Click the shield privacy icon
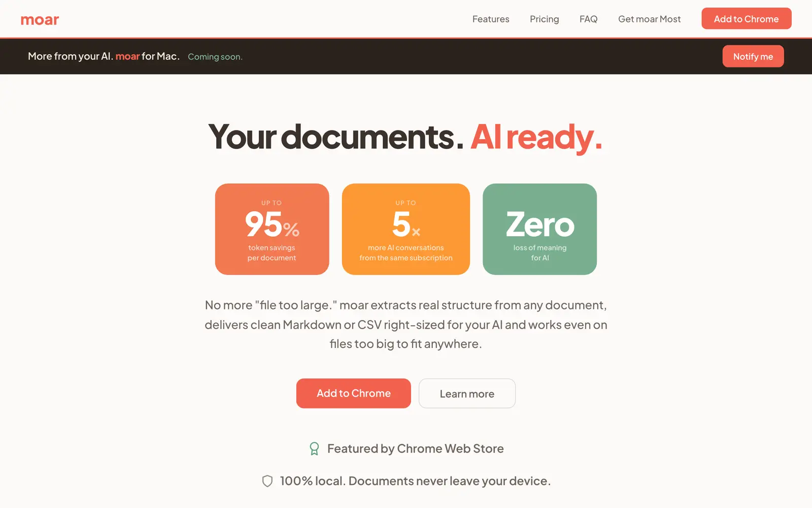This screenshot has width=812, height=508. pos(267,481)
